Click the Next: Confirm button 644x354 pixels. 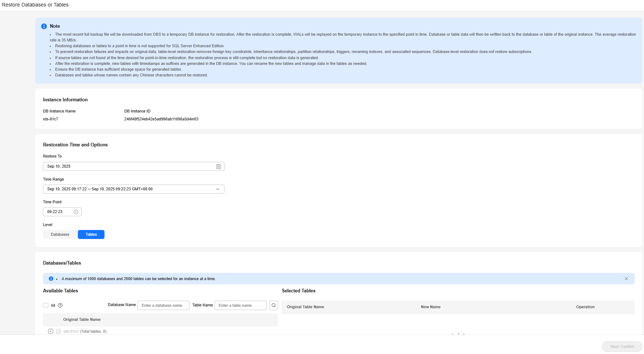coord(622,347)
